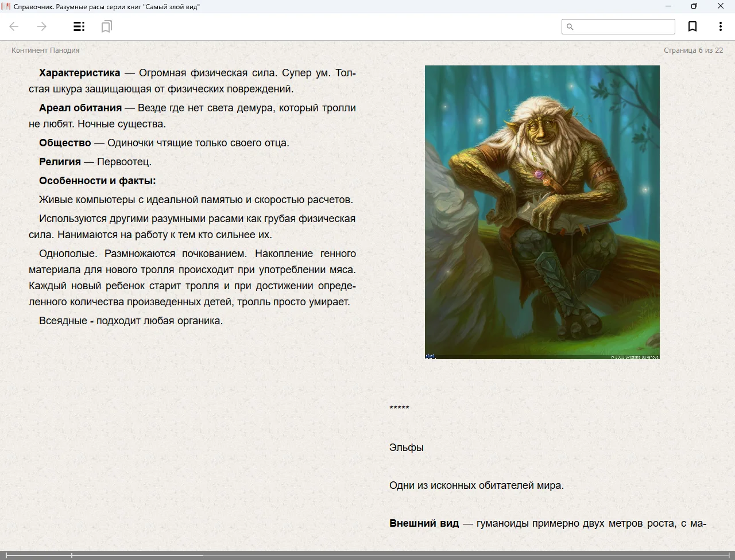Minimize the e-book reader window
Viewport: 735px width, 560px height.
pyautogui.click(x=668, y=6)
